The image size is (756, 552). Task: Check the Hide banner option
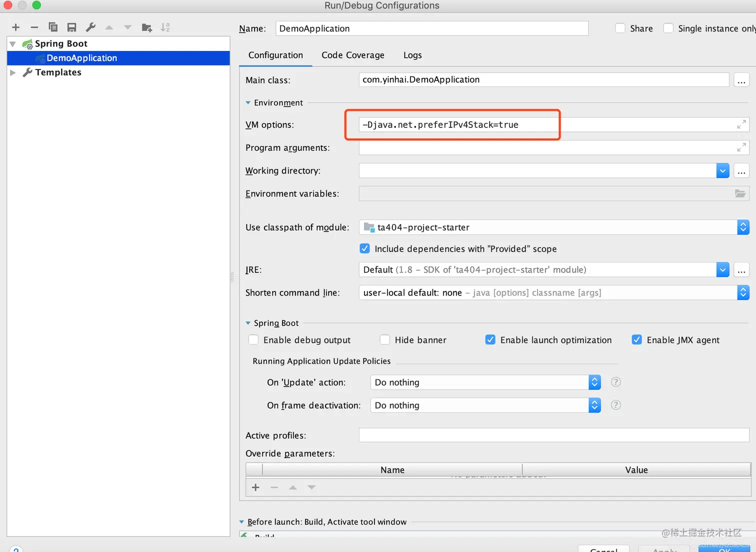pos(385,340)
